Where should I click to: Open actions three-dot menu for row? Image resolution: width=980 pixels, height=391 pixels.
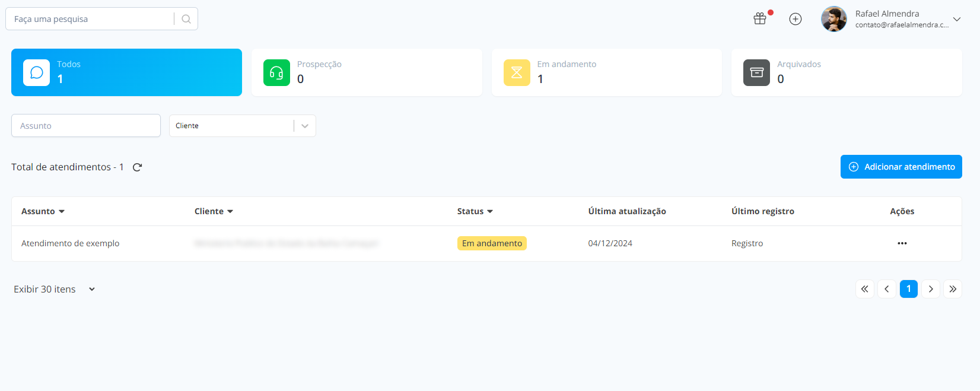tap(902, 243)
